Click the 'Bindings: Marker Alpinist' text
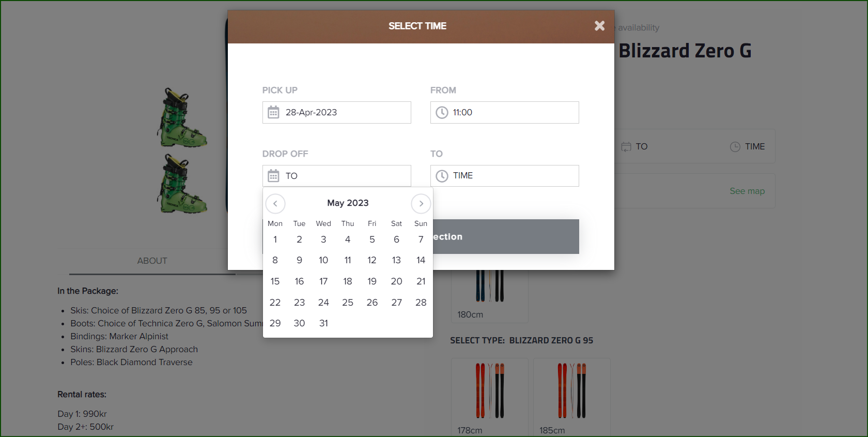 coord(119,336)
